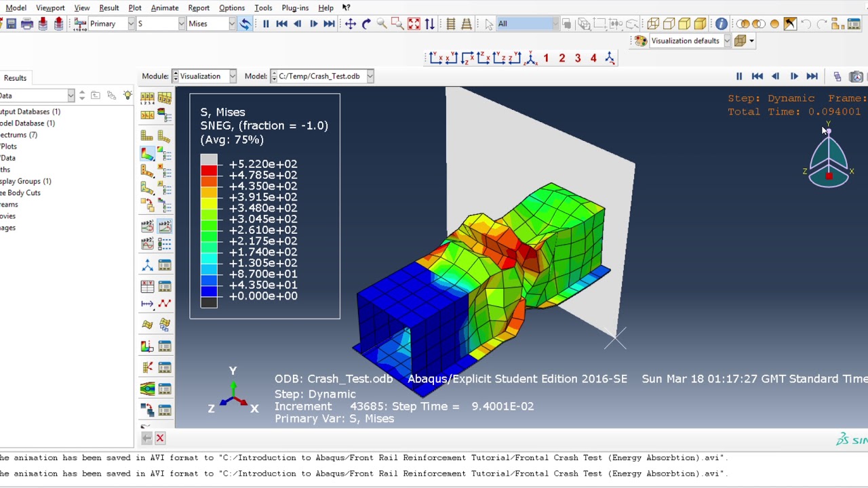Click the red X cancel icon below toolbox
The height and width of the screenshot is (488, 868).
(x=160, y=439)
